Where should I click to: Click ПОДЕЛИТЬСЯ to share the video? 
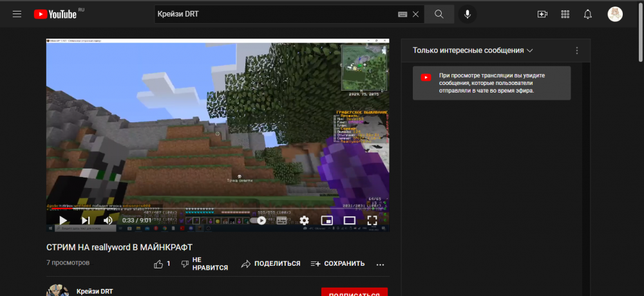tap(270, 264)
